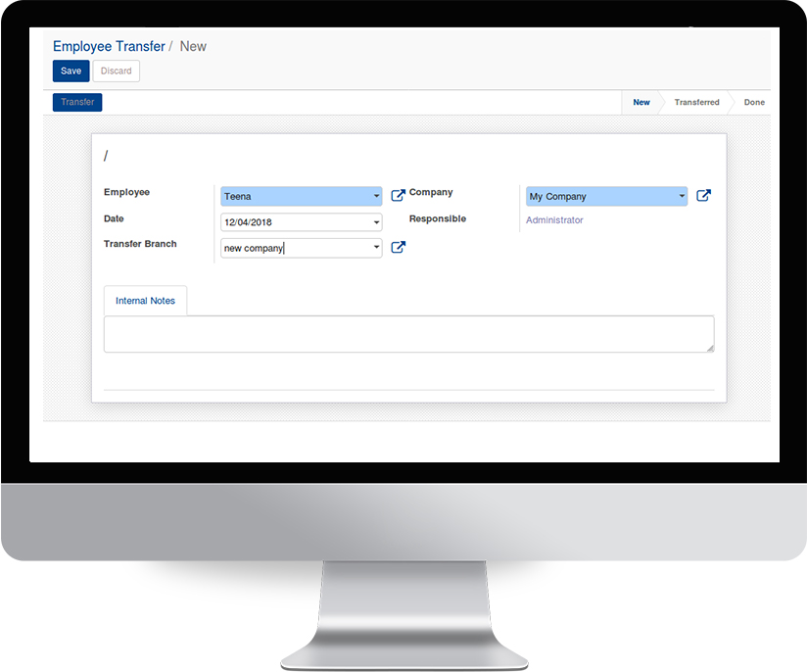
Task: Open Employee external link icon beside Teena
Action: click(x=398, y=195)
